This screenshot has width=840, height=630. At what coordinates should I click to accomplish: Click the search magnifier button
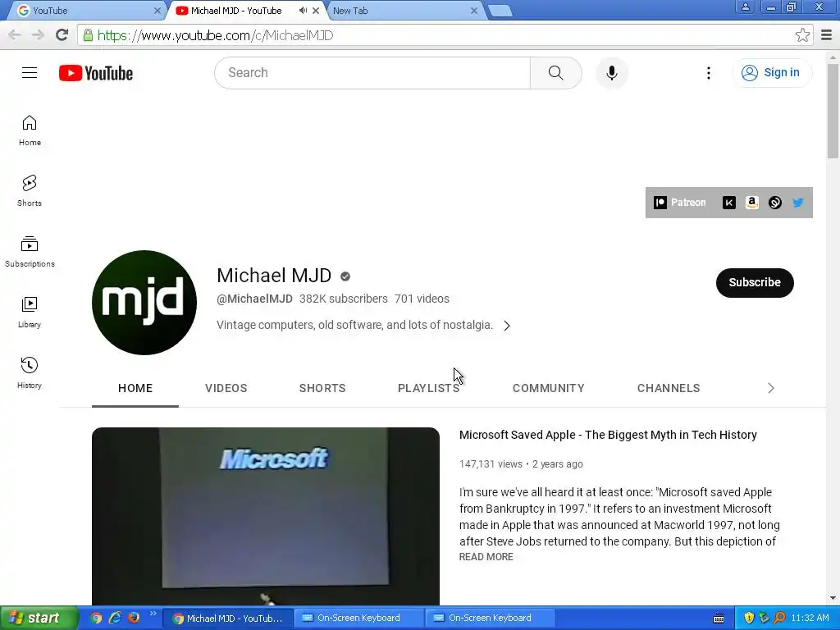(x=555, y=73)
